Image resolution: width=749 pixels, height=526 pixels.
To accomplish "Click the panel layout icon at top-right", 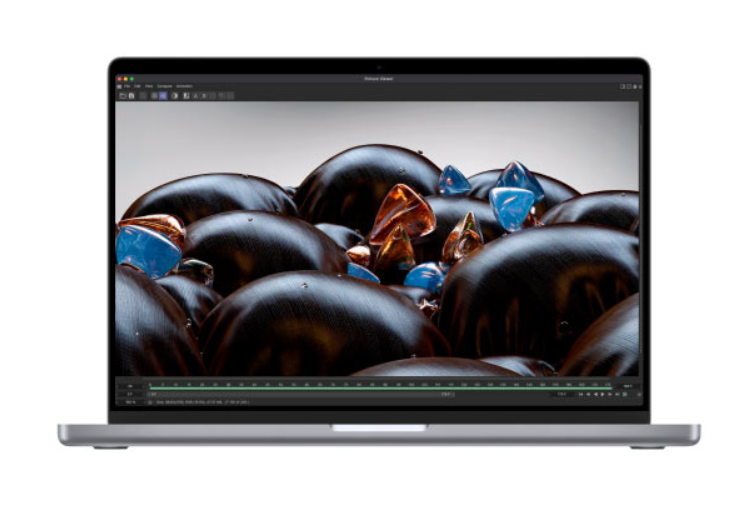I will pos(623,86).
